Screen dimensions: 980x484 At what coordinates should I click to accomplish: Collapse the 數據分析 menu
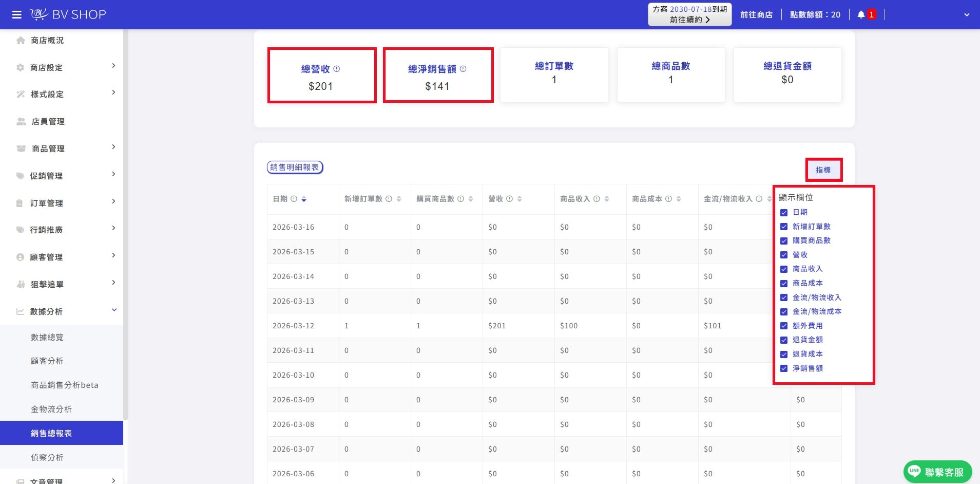click(x=62, y=311)
